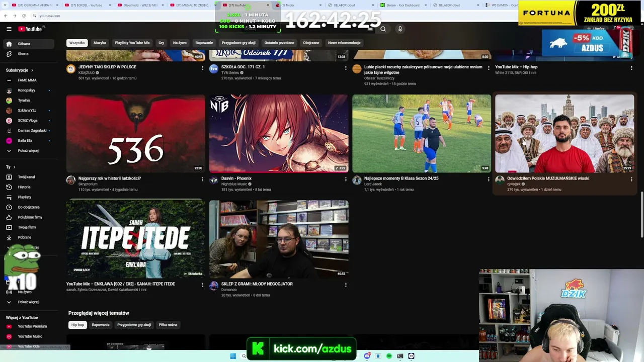Choose Przygodowe gry akcji topic chip below
This screenshot has height=362, width=644.
tap(134, 325)
